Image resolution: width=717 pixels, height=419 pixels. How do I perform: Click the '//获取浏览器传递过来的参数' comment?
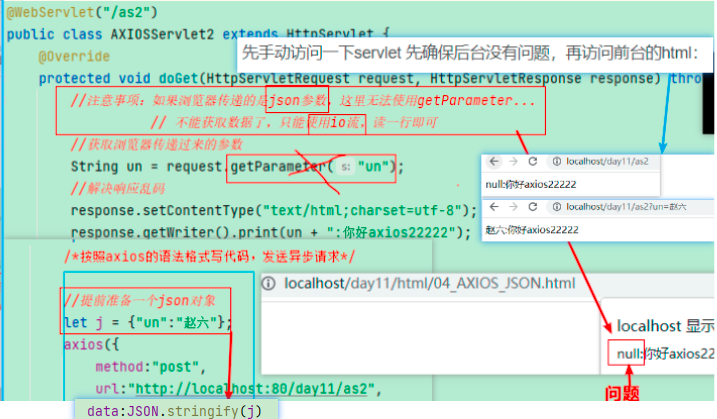point(157,145)
